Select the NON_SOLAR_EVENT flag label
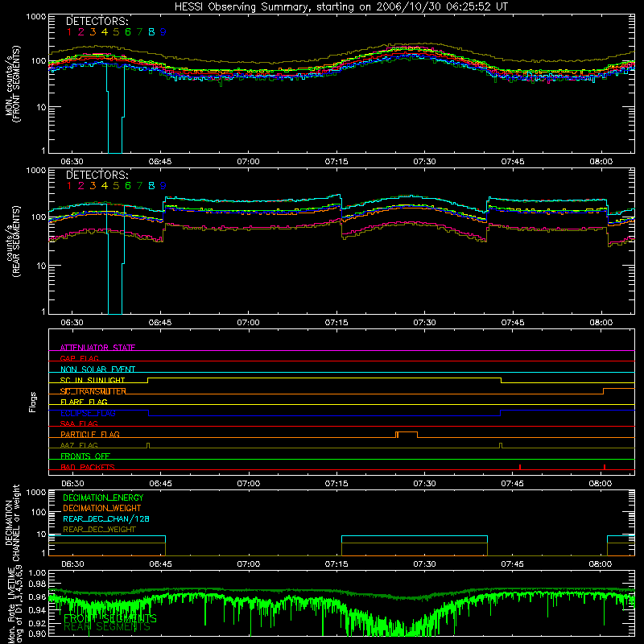This screenshot has height=644, width=644. (x=97, y=369)
